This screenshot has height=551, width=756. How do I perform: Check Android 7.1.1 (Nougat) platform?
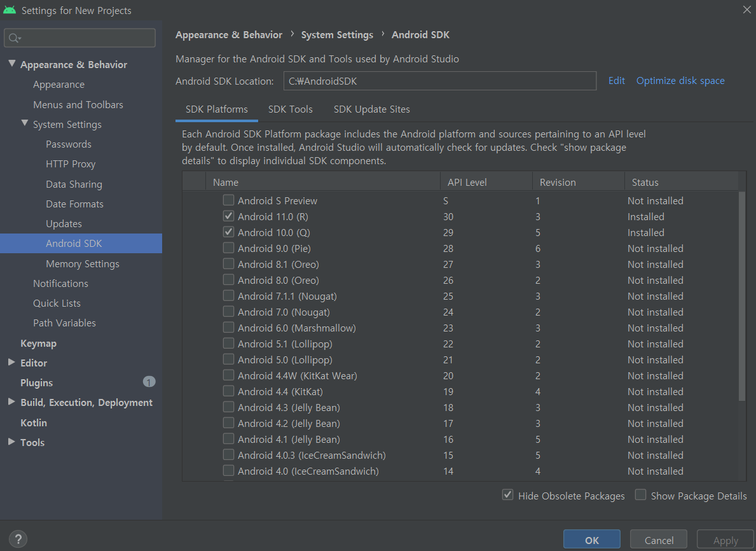click(x=228, y=296)
